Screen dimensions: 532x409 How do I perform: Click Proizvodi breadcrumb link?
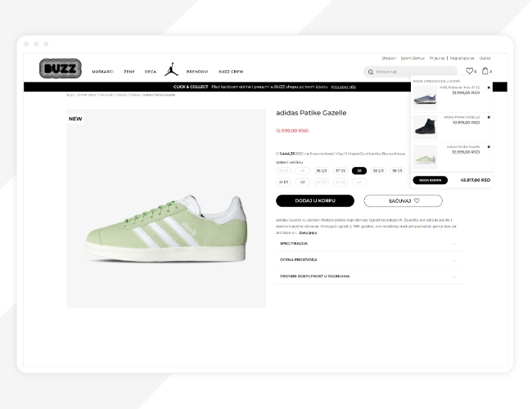[106, 95]
